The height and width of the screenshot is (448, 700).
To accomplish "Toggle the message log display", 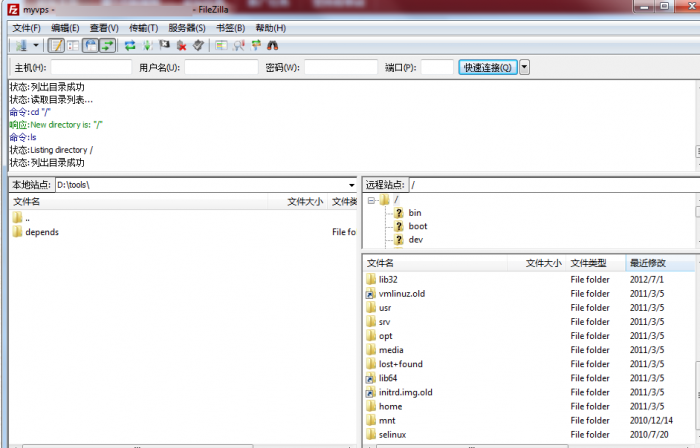I will pyautogui.click(x=56, y=46).
